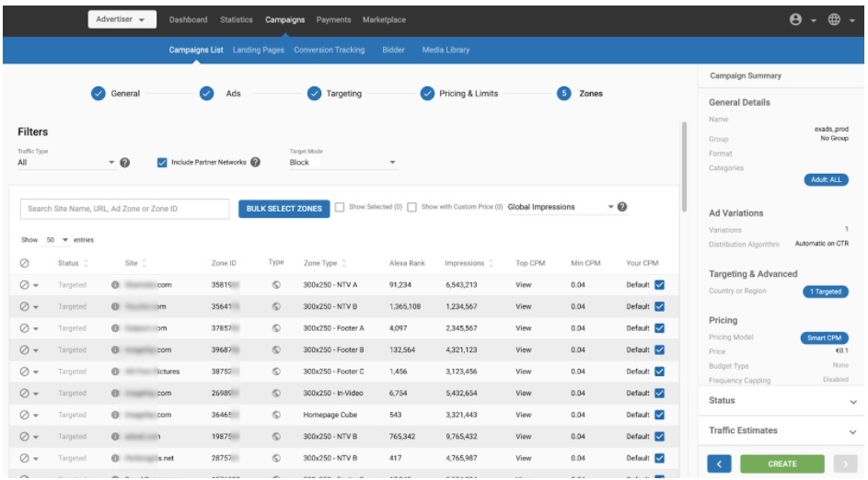Viewport: 868px width, 480px height.
Task: Toggle checkbox in 300x250 - In-Video row
Action: tap(659, 394)
